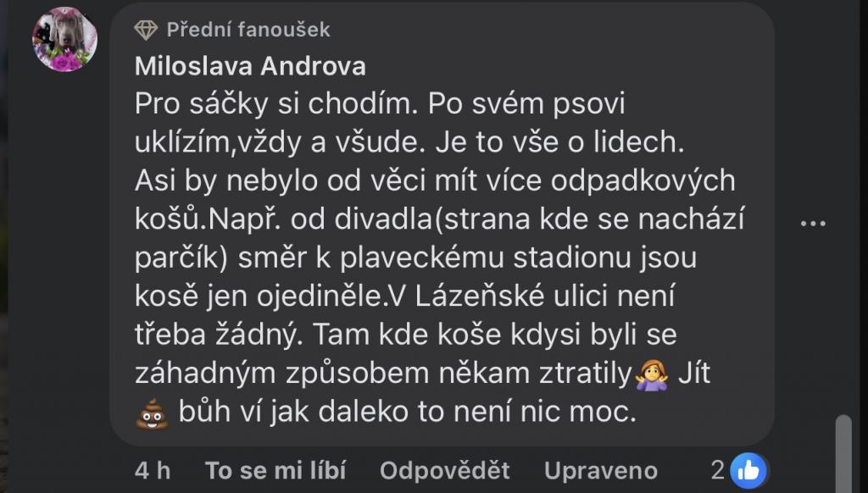Reply using the 'Odpovědět' button

445,470
